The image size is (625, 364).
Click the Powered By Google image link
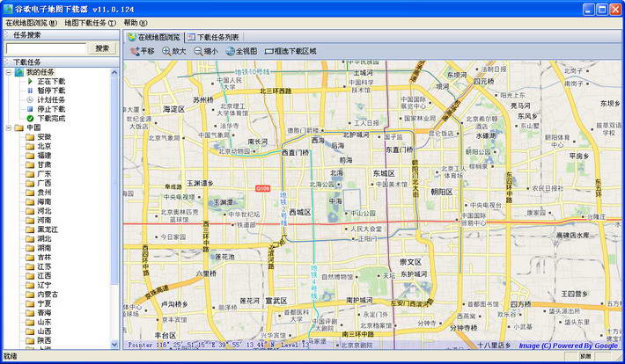coord(569,346)
